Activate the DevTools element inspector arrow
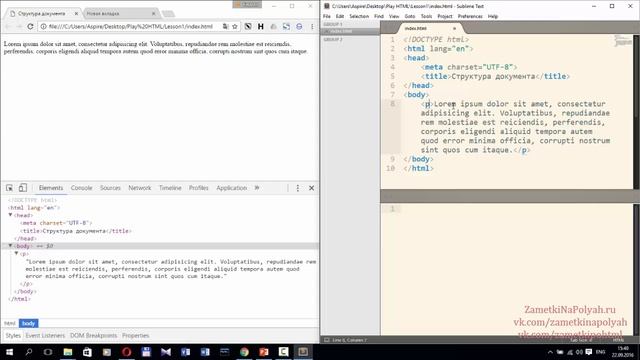Image resolution: width=640 pixels, height=360 pixels. click(x=9, y=188)
